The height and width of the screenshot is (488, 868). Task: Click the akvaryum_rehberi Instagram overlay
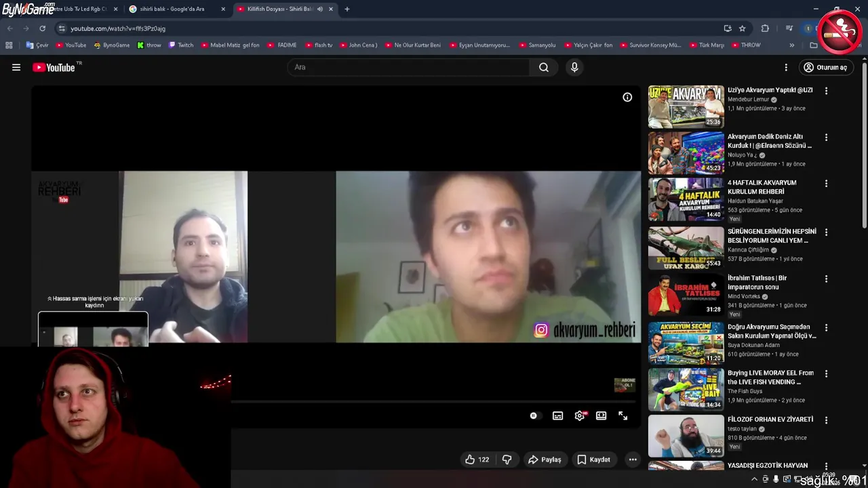585,330
